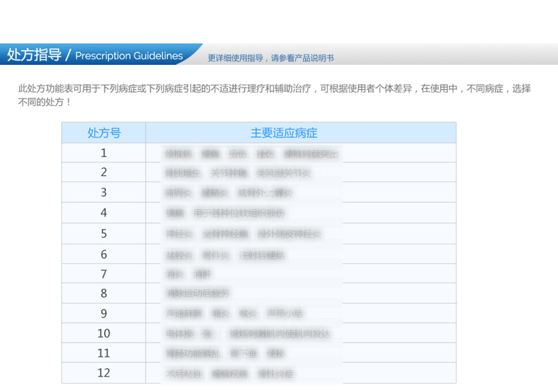Click the 处方指导 Prescription Guidelines heading
558x392 pixels.
pyautogui.click(x=95, y=55)
